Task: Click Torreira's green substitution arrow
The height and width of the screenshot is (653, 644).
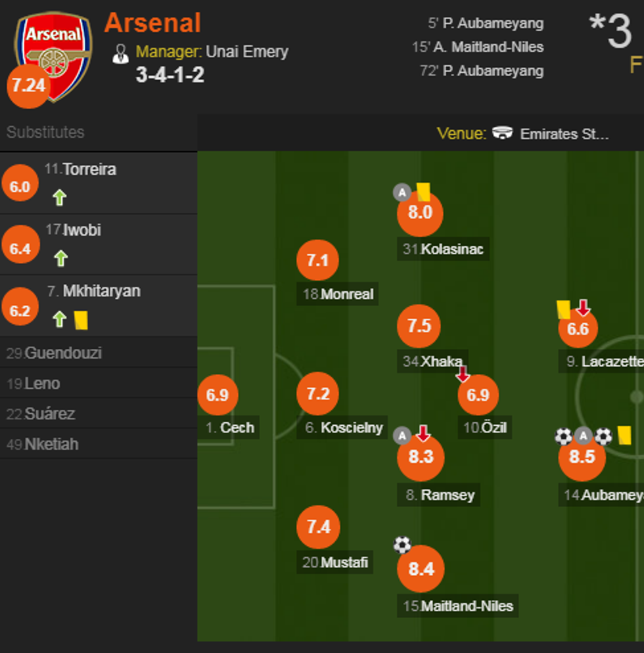Action: point(60,197)
